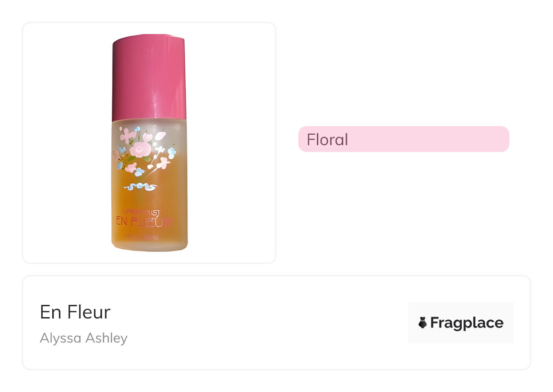The height and width of the screenshot is (392, 553).
Task: Click the pink cap of the bottle
Action: 149,77
